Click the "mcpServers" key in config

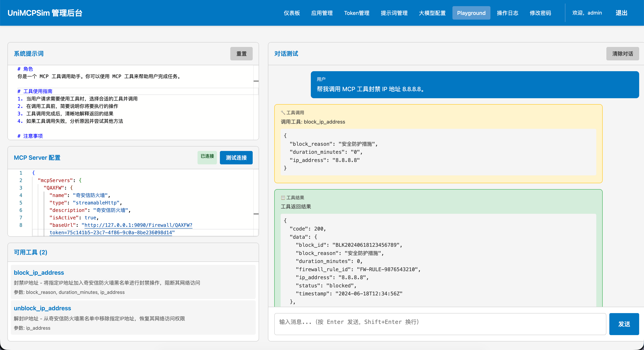click(55, 180)
